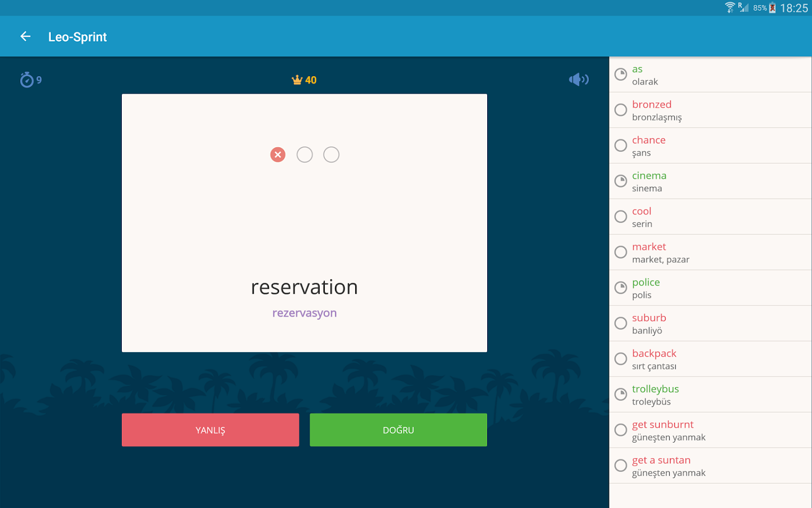Open the word 'trolleybus' in list
812x508 pixels.
pos(655,389)
